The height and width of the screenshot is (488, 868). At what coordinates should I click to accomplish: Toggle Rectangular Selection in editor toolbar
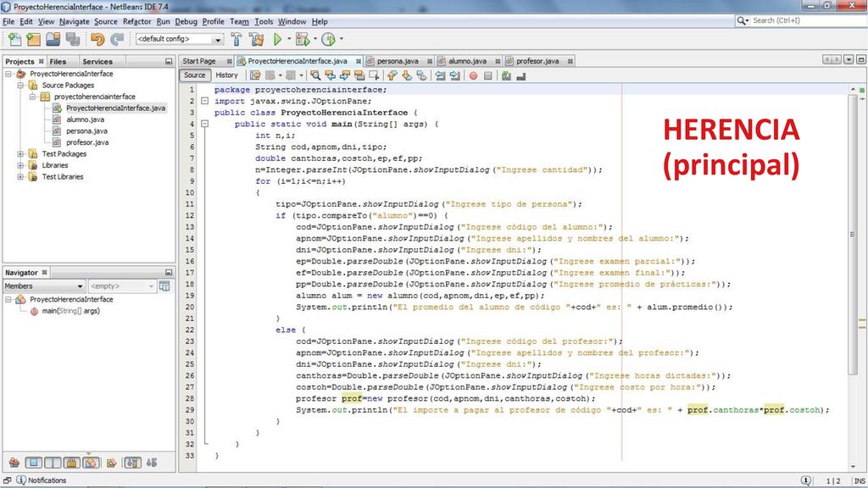coord(374,75)
